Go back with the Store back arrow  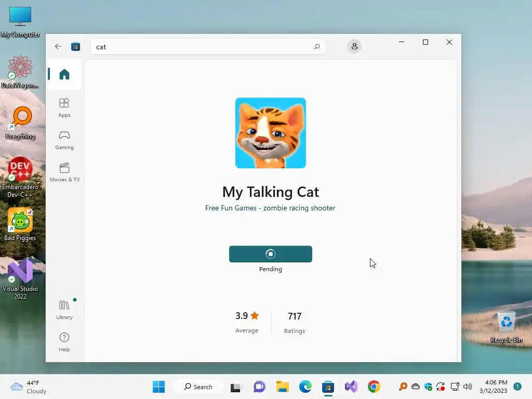(58, 46)
